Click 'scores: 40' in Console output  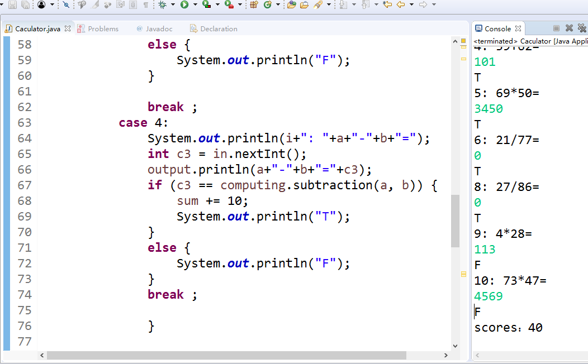click(508, 328)
